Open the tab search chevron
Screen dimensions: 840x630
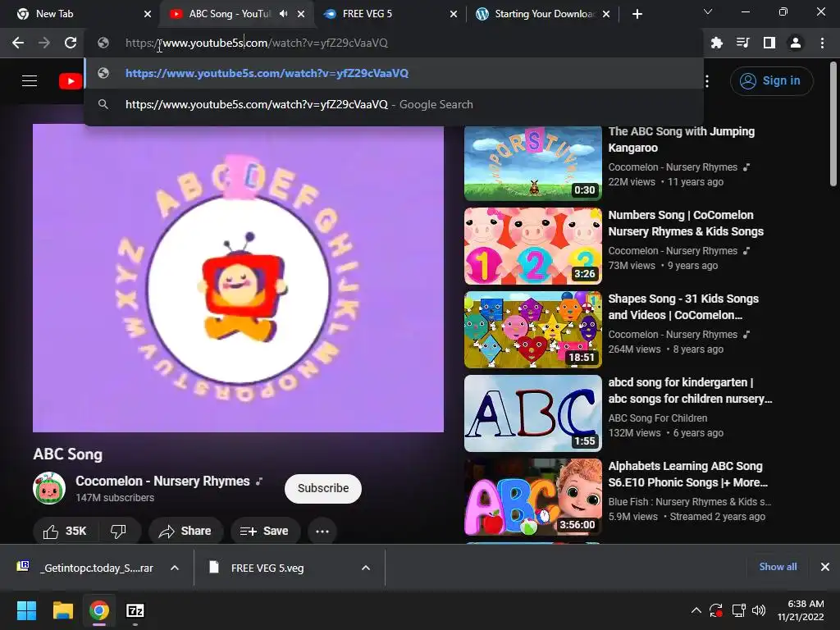708,11
